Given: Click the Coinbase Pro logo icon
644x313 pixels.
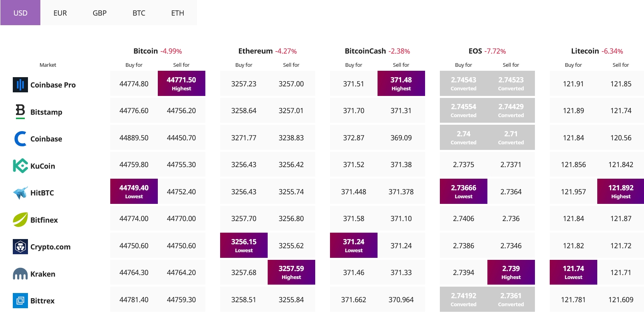Looking at the screenshot, I should click(20, 85).
